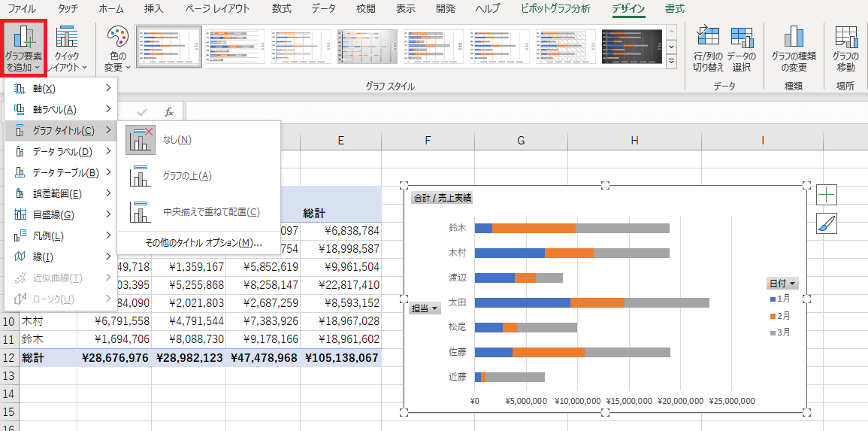Click グラフ要素を追加 button in ribbon

point(24,48)
